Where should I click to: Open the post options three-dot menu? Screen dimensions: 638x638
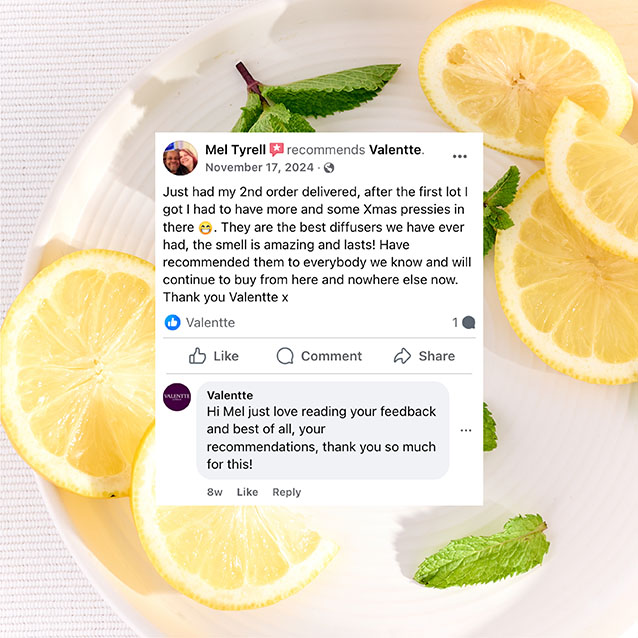(460, 156)
